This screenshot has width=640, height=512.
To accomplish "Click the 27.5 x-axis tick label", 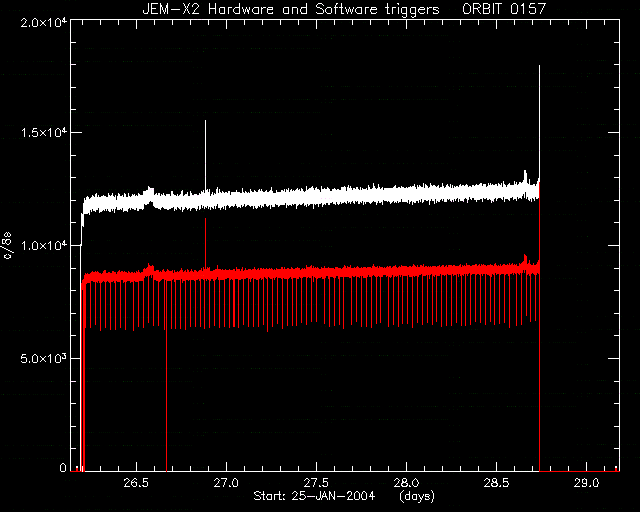I will (x=316, y=483).
